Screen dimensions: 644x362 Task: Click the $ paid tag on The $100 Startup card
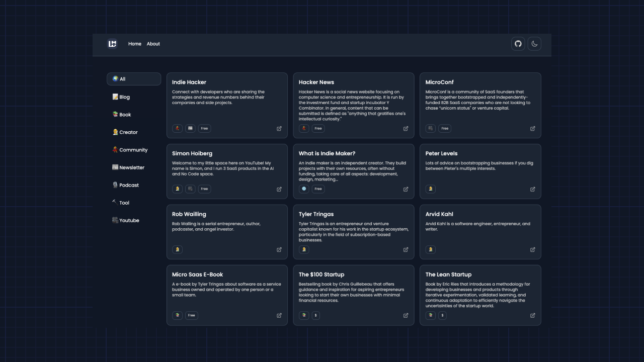(x=315, y=316)
